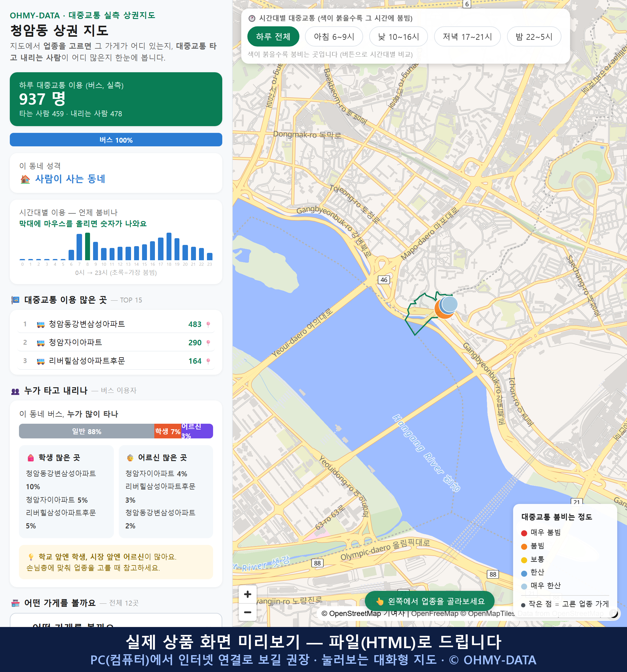
Task: Click the 버스 100% progress bar
Action: [116, 140]
